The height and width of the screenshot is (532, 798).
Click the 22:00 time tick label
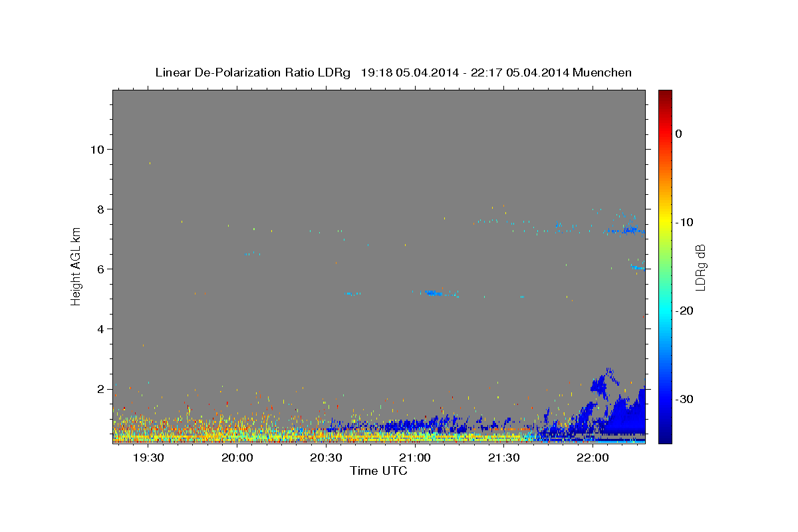pos(593,458)
